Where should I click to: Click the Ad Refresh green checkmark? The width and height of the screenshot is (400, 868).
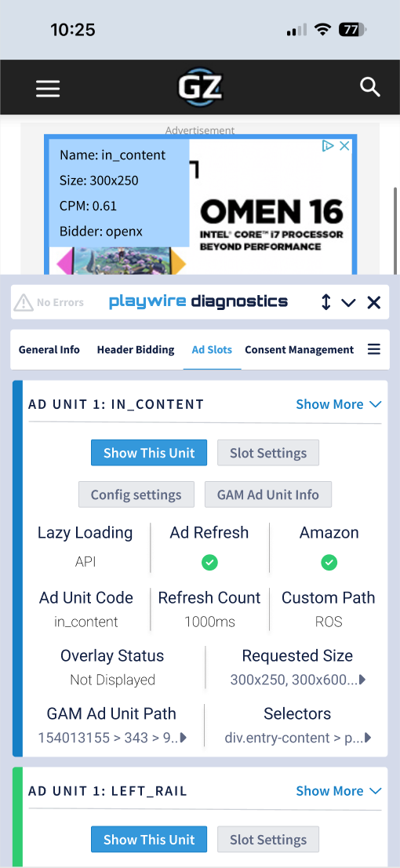point(209,563)
